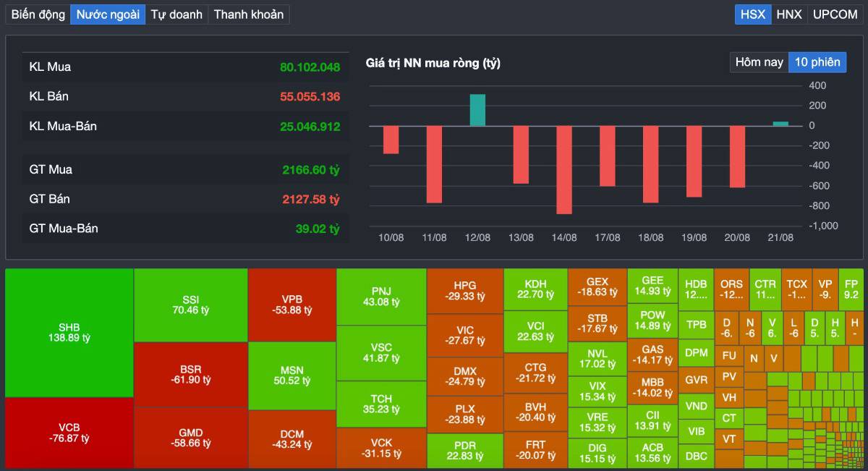Click the KL Bán value 55.055.136
The image size is (868, 471).
point(310,96)
